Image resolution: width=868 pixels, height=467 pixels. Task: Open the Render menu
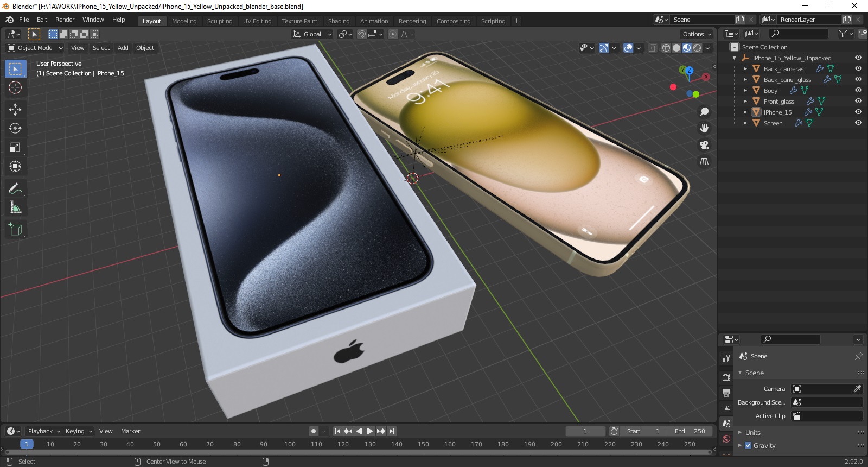tap(65, 20)
